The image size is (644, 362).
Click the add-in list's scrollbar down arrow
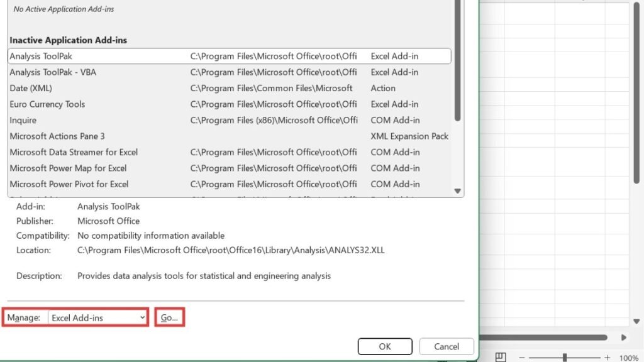tap(458, 190)
